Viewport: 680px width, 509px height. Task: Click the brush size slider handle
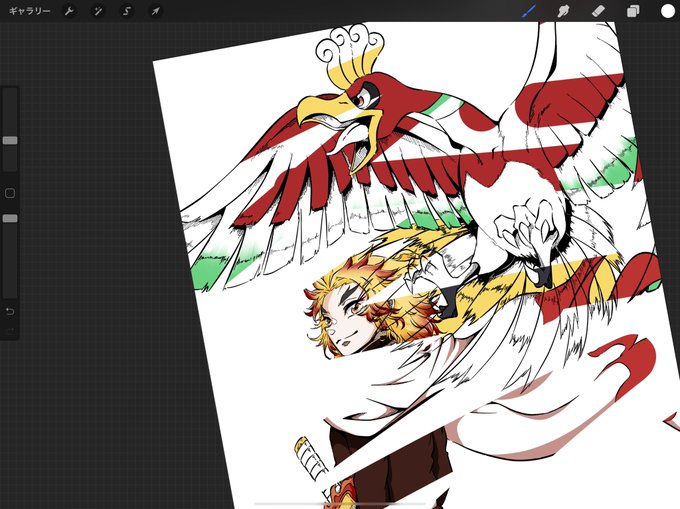(10, 140)
